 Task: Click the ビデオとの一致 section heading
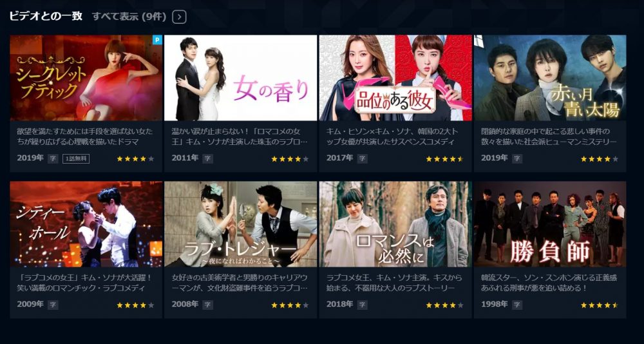46,17
